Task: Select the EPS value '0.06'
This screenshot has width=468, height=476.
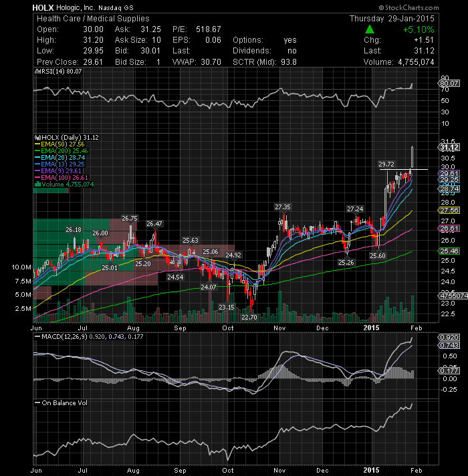Action: click(213, 40)
